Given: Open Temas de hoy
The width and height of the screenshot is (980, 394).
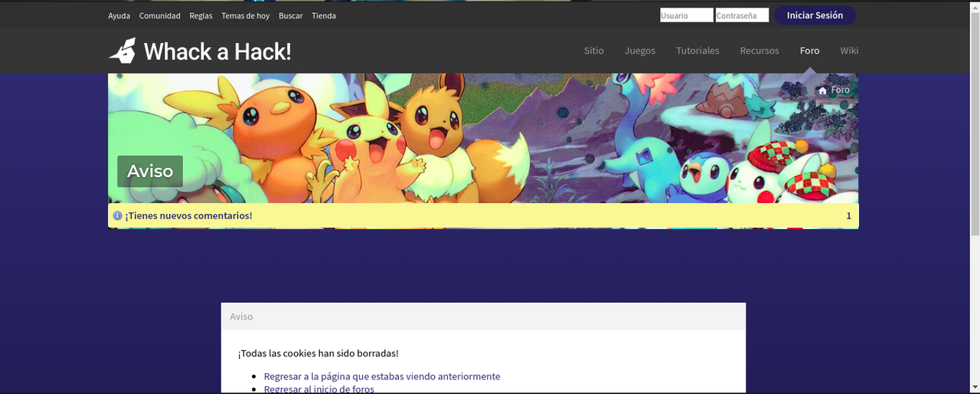Looking at the screenshot, I should (245, 15).
